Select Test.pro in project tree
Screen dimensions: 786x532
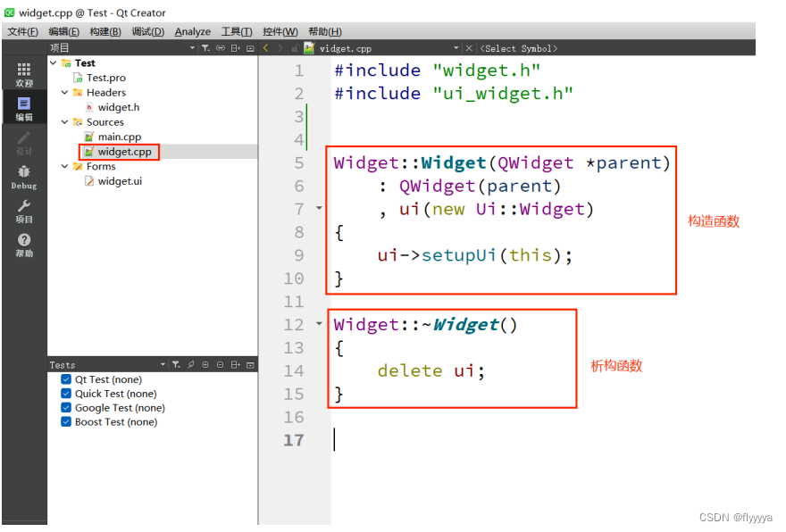point(105,78)
